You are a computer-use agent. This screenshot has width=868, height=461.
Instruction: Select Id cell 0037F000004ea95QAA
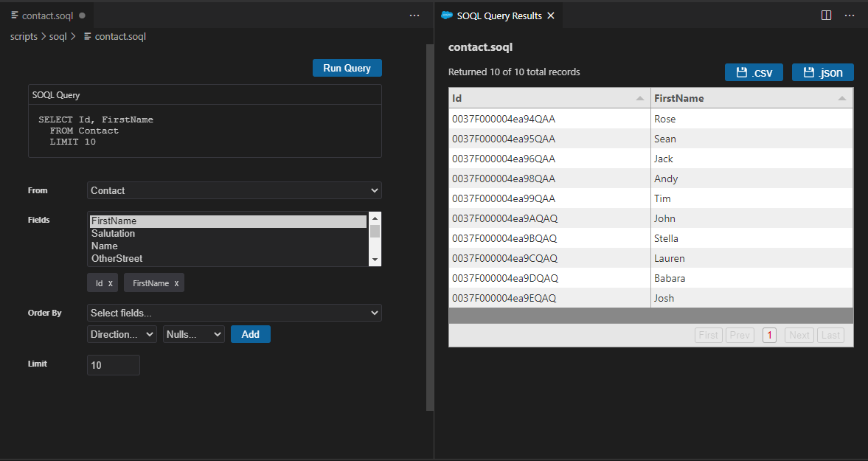point(549,139)
